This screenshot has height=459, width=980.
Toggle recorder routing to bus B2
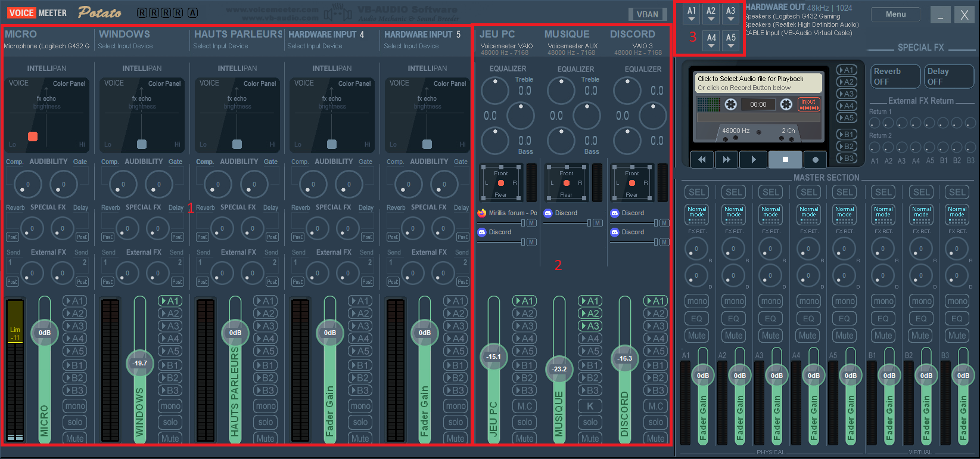click(846, 146)
